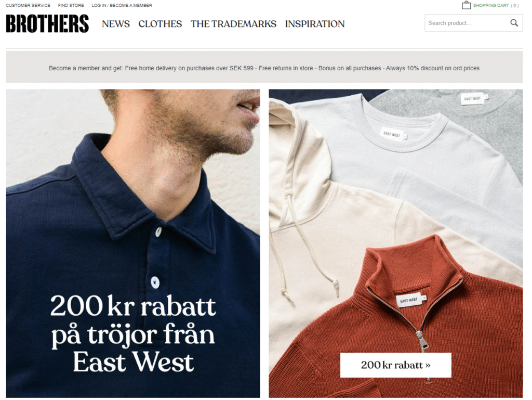Click the 200 kr rabatt » button

(x=395, y=365)
